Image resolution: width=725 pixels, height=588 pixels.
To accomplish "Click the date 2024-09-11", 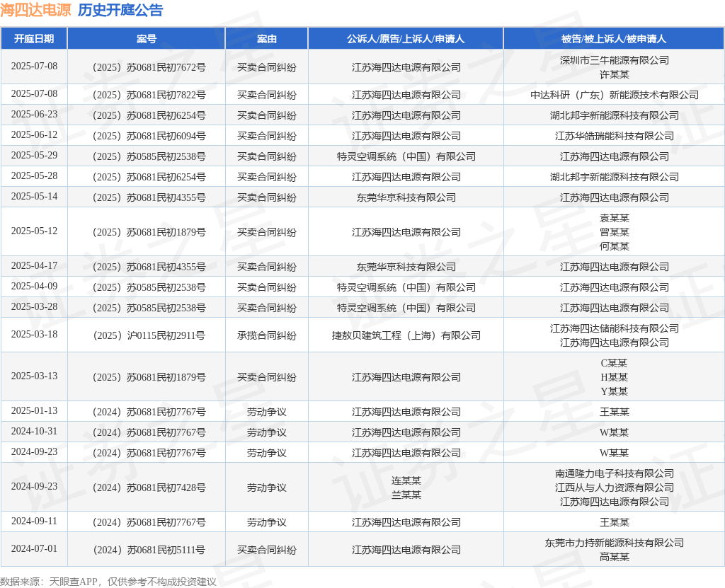I will tap(34, 522).
